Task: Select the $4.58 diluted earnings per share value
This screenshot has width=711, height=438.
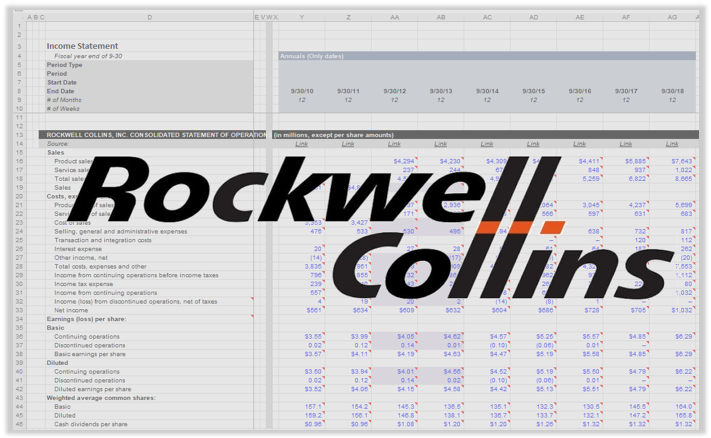Action: 452,389
